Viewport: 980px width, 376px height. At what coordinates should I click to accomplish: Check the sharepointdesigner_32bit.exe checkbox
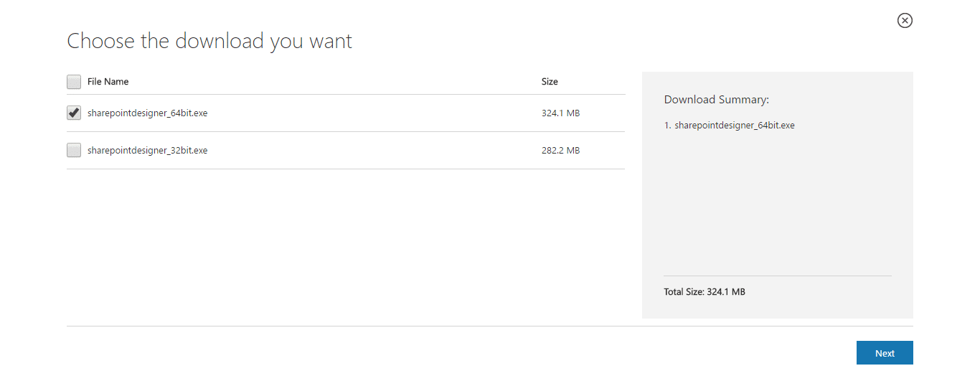pos(74,150)
